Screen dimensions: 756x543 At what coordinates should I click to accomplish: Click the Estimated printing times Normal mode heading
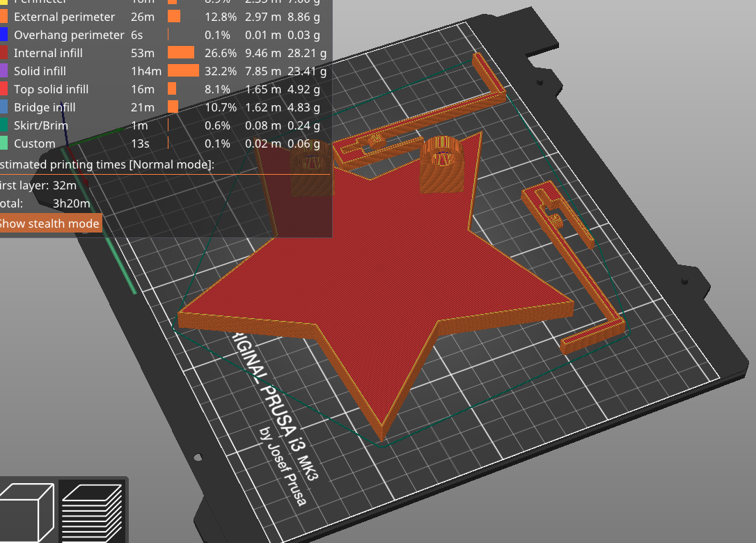[x=107, y=164]
